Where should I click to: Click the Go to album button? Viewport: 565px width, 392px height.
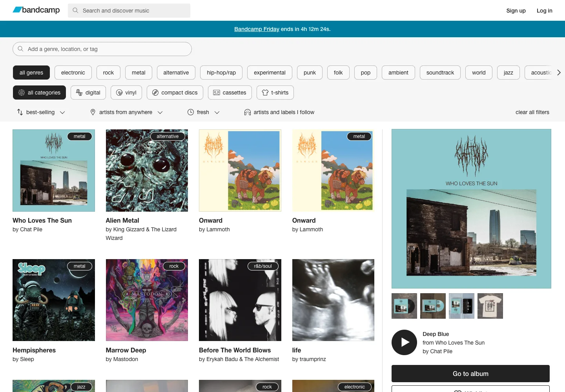(x=470, y=374)
